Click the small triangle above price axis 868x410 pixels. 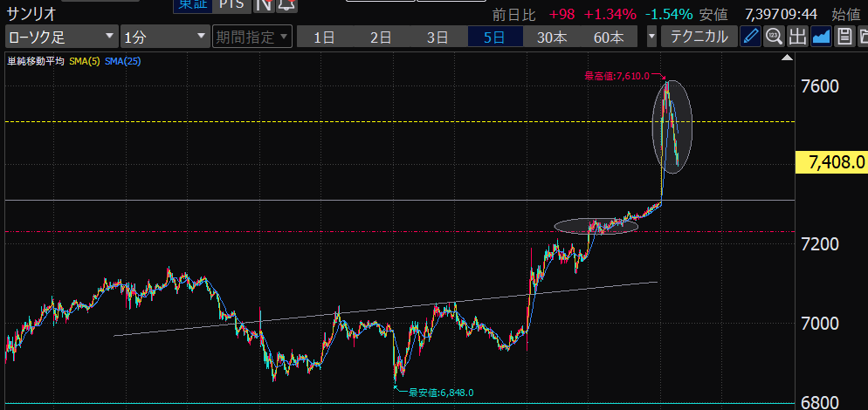pyautogui.click(x=788, y=59)
